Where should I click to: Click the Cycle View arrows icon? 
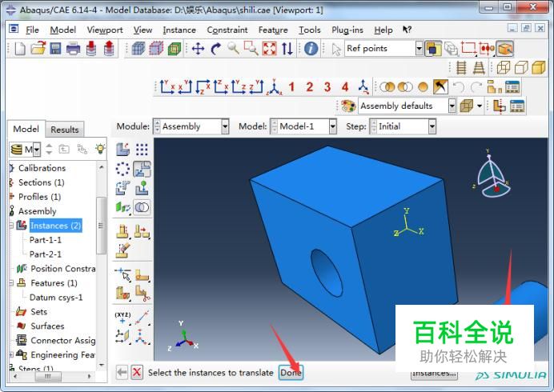(x=287, y=48)
